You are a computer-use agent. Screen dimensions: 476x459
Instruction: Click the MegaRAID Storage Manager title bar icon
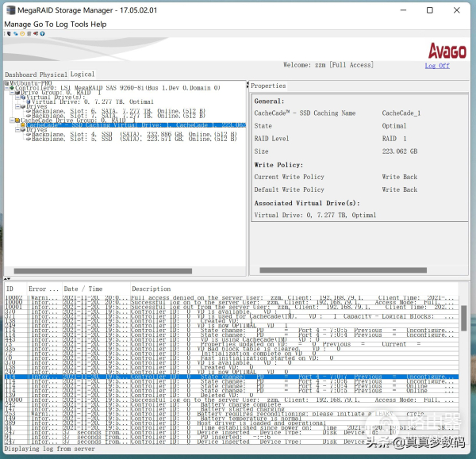pyautogui.click(x=10, y=10)
